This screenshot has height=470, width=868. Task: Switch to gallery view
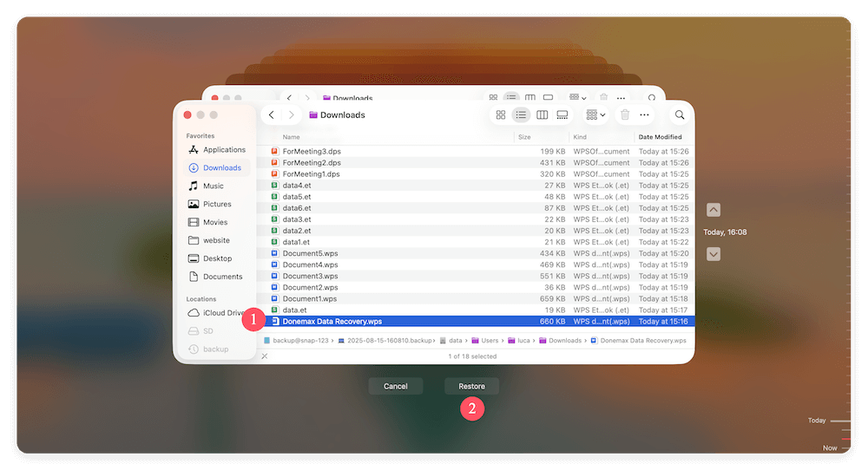coord(562,115)
